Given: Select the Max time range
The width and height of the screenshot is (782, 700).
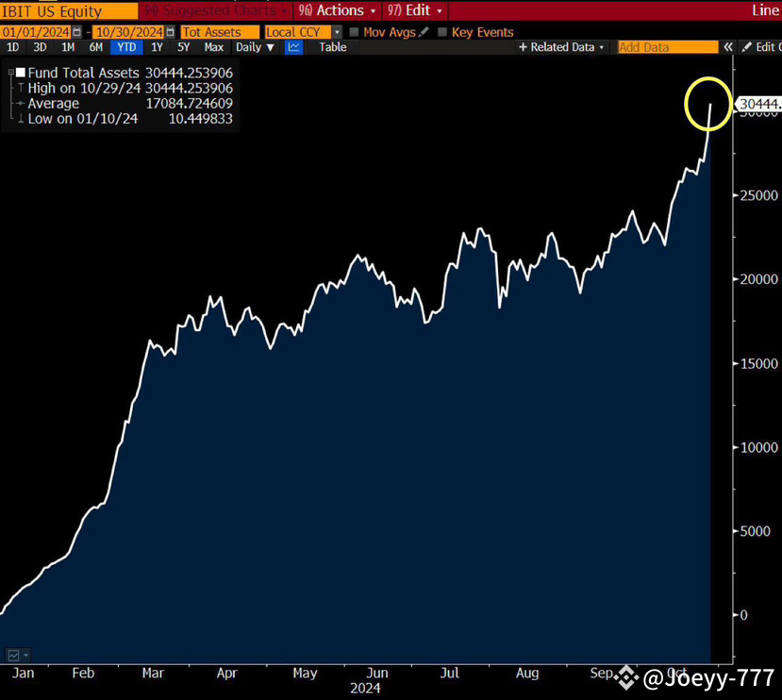Looking at the screenshot, I should [x=214, y=47].
